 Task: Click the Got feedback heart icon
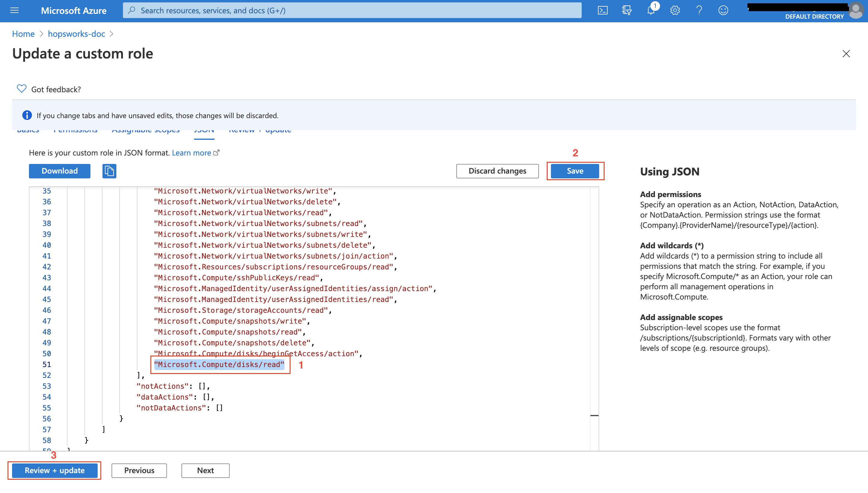pos(21,89)
